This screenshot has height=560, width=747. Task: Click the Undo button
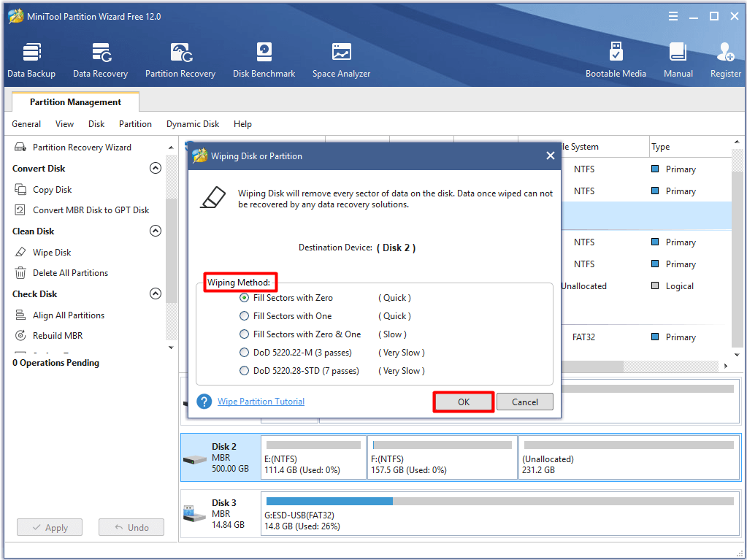click(x=131, y=527)
